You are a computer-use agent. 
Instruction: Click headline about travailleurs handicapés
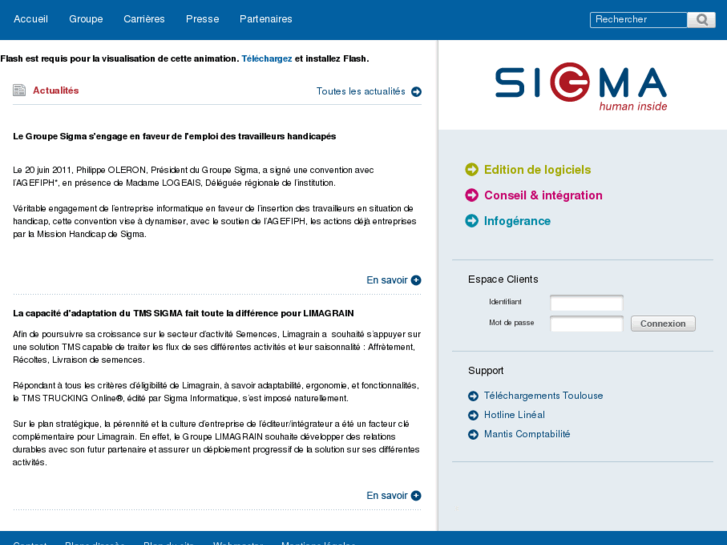[x=174, y=136]
